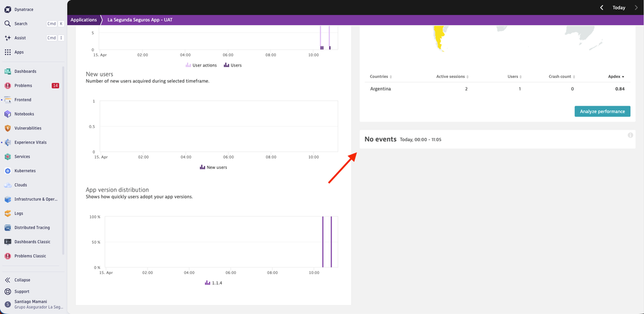
Task: Open Logs app icon
Action: [x=7, y=213]
